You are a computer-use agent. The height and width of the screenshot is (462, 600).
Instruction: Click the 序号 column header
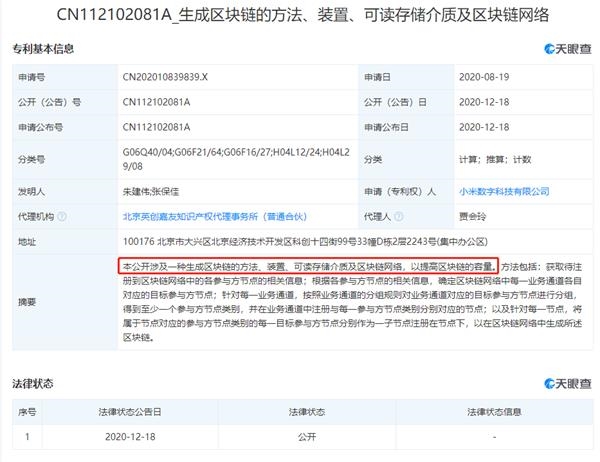tap(28, 412)
